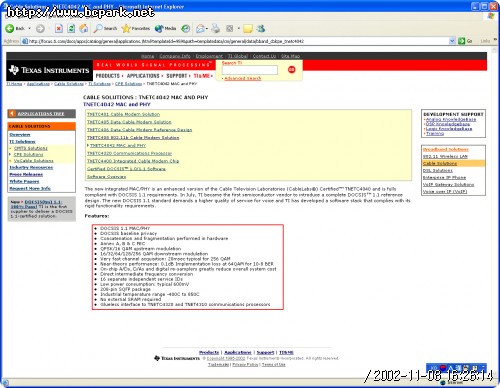Open Overview in the Cable Solutions sidebar
The height and width of the screenshot is (388, 500).
click(20, 135)
